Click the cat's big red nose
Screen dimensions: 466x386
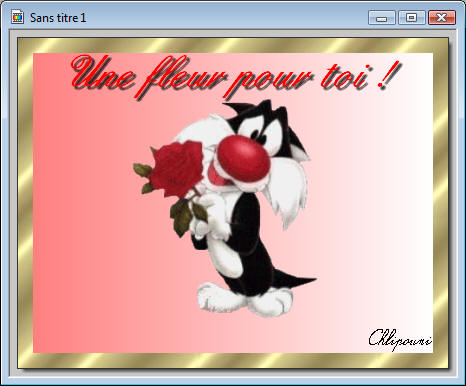(x=244, y=159)
